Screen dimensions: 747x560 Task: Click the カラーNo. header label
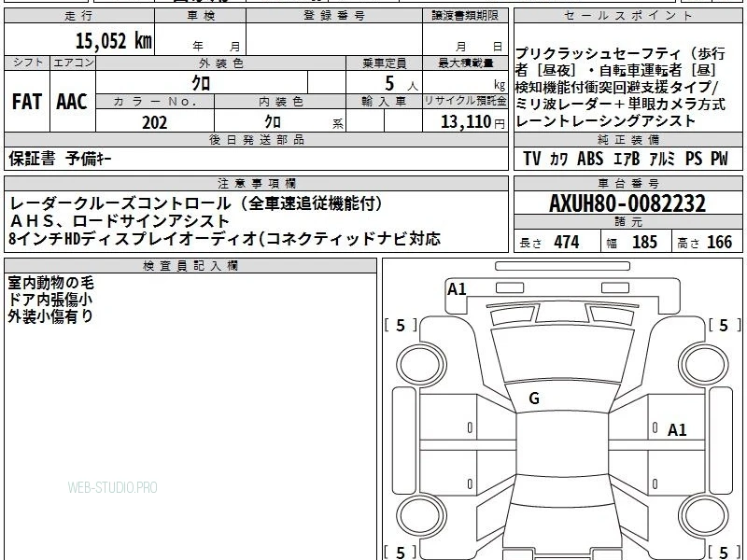[155, 102]
